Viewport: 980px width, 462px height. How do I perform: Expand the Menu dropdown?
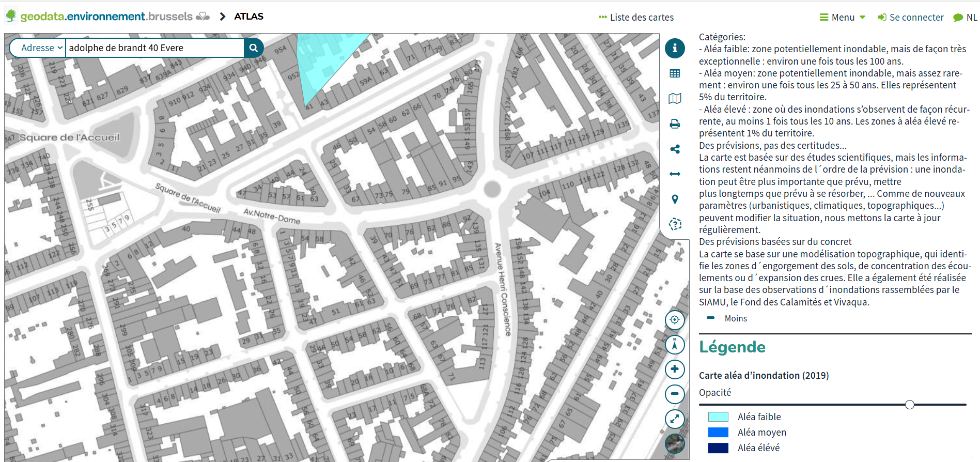pyautogui.click(x=843, y=18)
